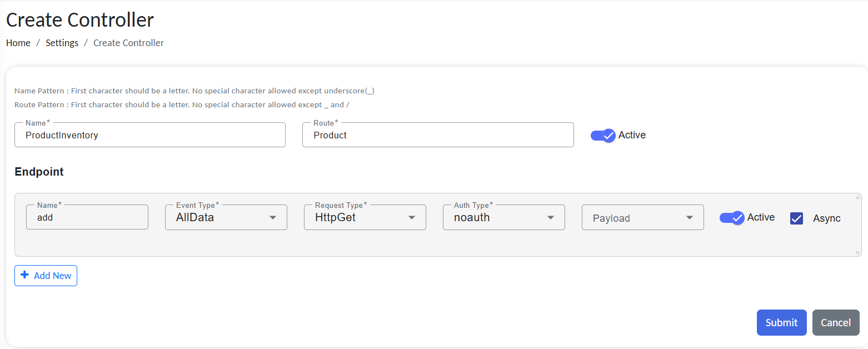The height and width of the screenshot is (349, 868).
Task: Click the Auth Type dropdown arrow
Action: click(551, 217)
